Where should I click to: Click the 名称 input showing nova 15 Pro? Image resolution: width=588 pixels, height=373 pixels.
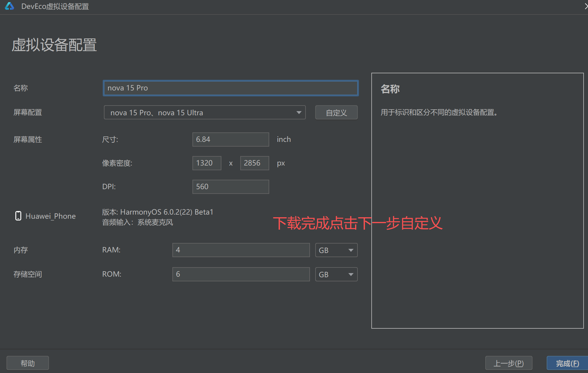[230, 88]
